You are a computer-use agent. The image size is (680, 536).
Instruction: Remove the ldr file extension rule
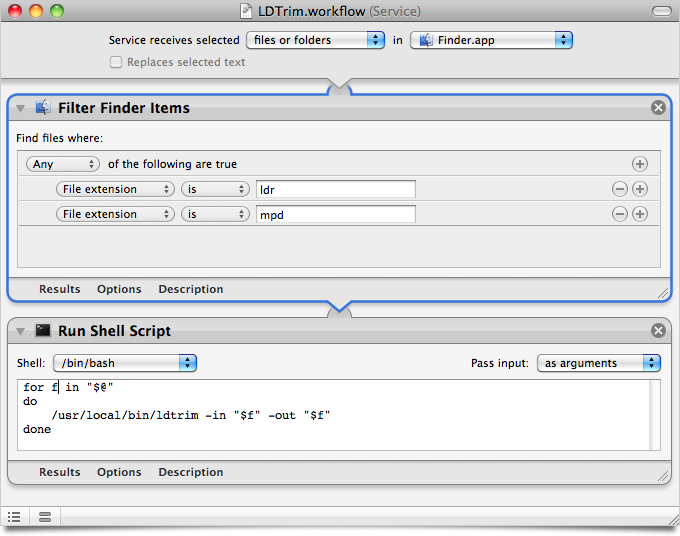[620, 189]
